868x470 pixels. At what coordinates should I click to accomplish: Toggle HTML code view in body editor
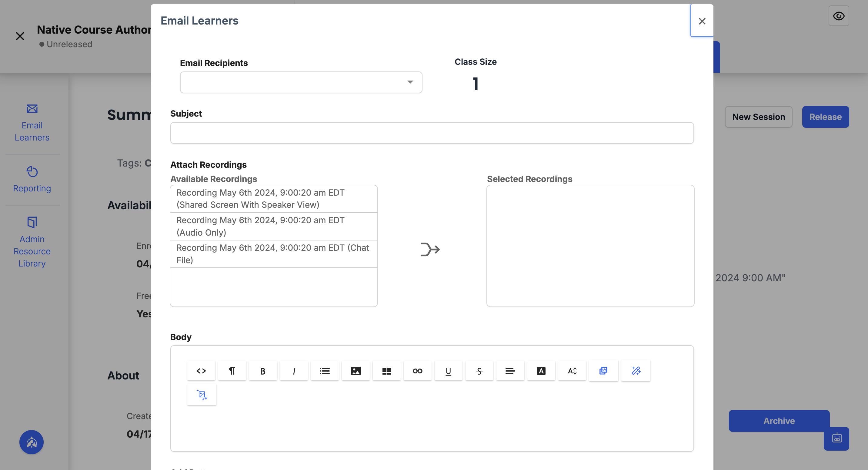[201, 371]
